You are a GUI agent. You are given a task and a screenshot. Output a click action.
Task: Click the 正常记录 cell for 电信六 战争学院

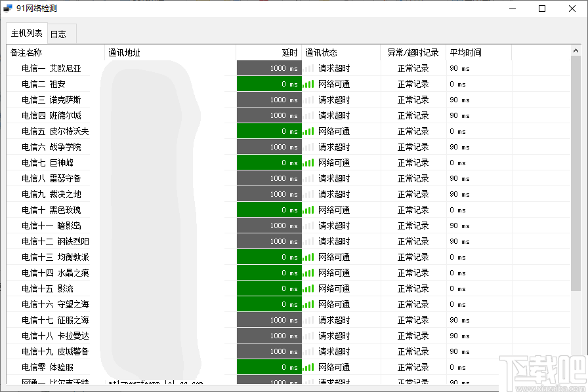[412, 146]
